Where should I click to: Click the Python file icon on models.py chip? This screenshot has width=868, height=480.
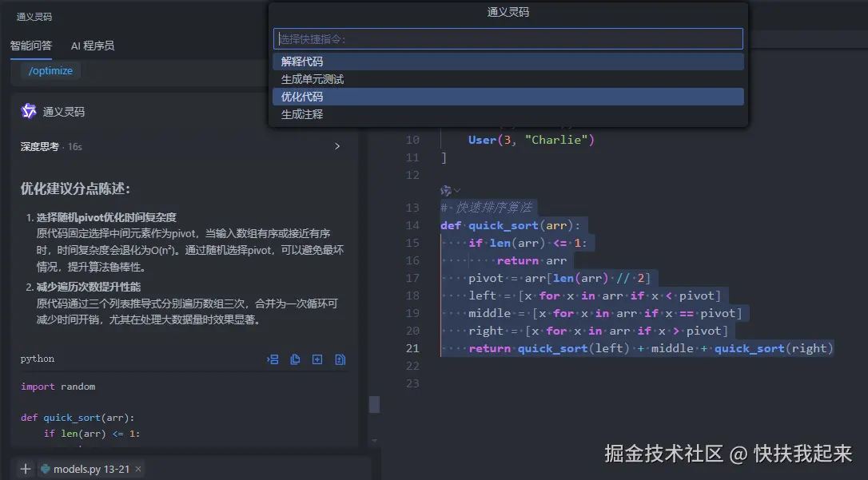(x=46, y=469)
